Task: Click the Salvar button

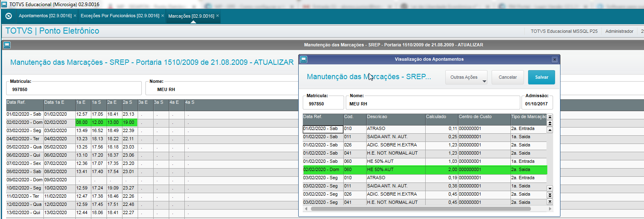Action: point(542,77)
